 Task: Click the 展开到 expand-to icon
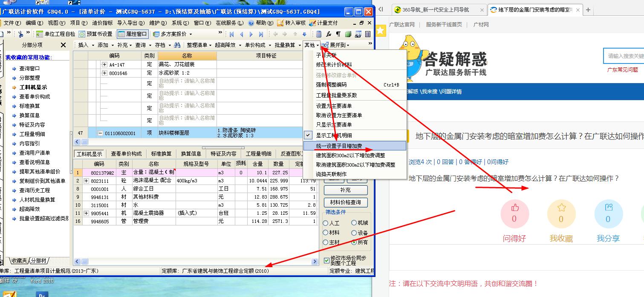coord(325,45)
